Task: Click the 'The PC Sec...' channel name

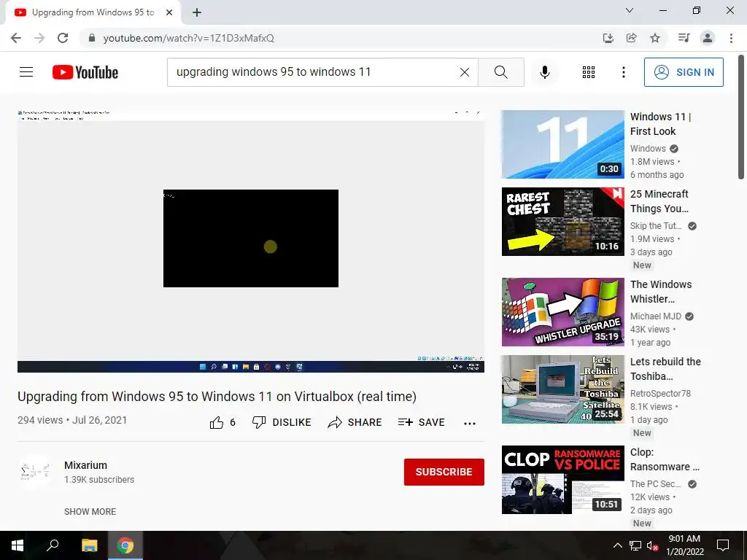Action: tap(656, 484)
